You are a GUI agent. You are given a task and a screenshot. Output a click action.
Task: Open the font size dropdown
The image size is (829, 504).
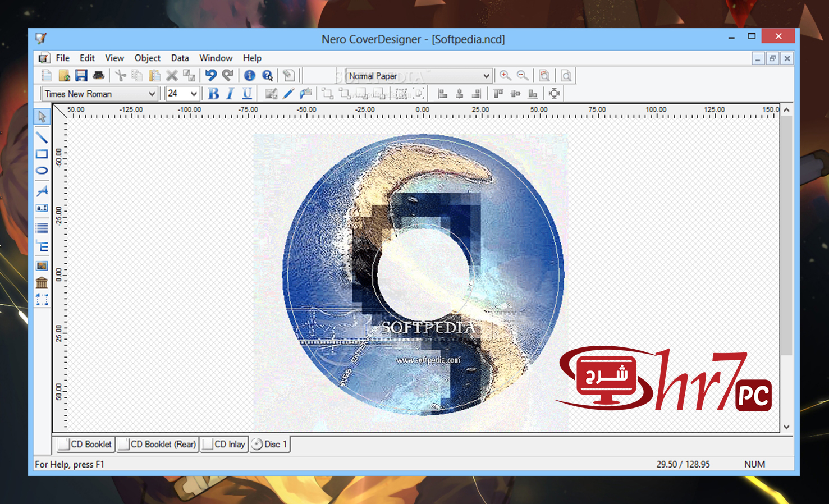tap(194, 94)
